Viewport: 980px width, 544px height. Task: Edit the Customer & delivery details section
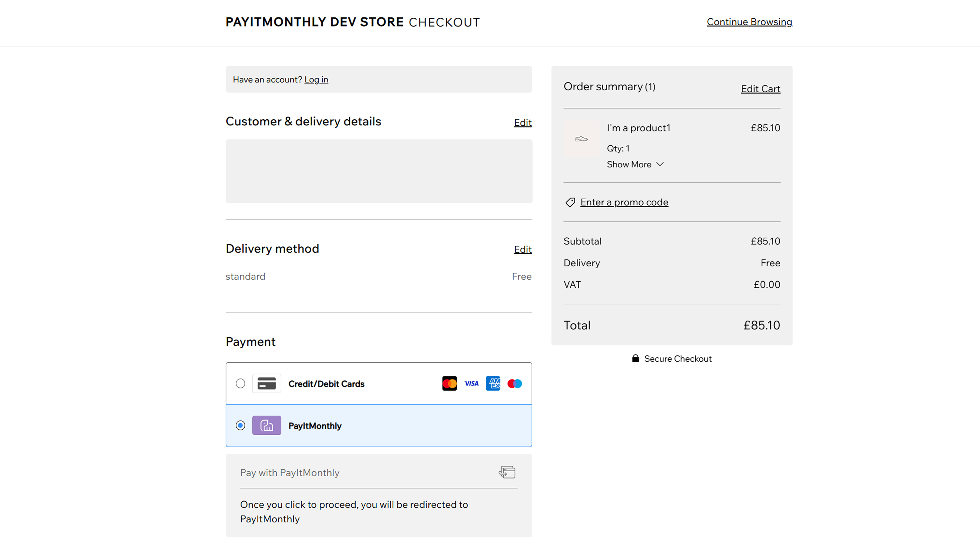pyautogui.click(x=523, y=122)
